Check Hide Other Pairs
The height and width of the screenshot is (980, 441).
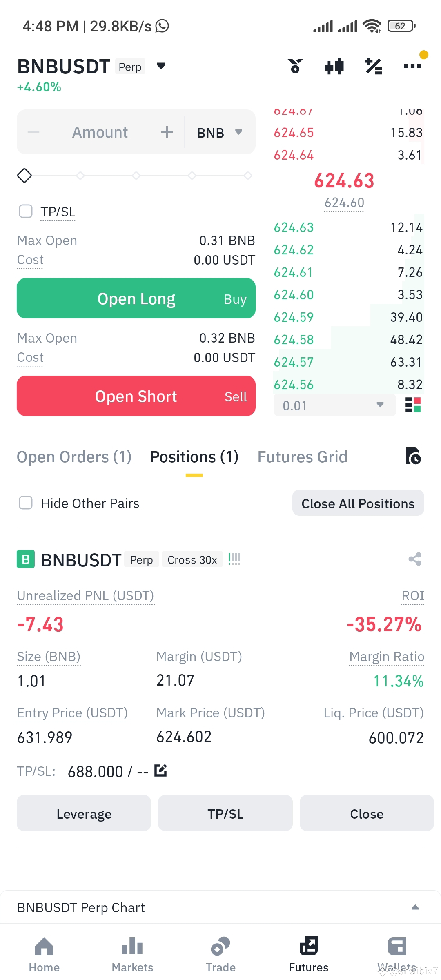[x=26, y=503]
